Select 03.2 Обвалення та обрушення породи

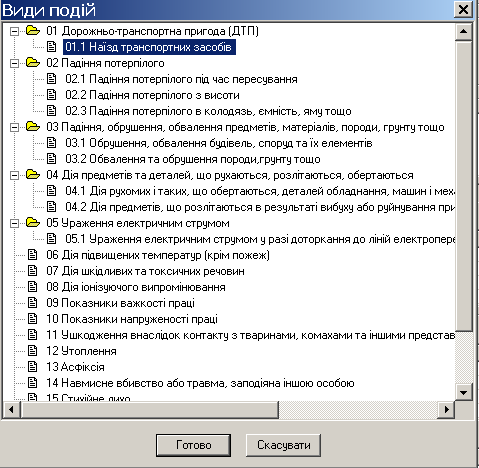[x=193, y=159]
